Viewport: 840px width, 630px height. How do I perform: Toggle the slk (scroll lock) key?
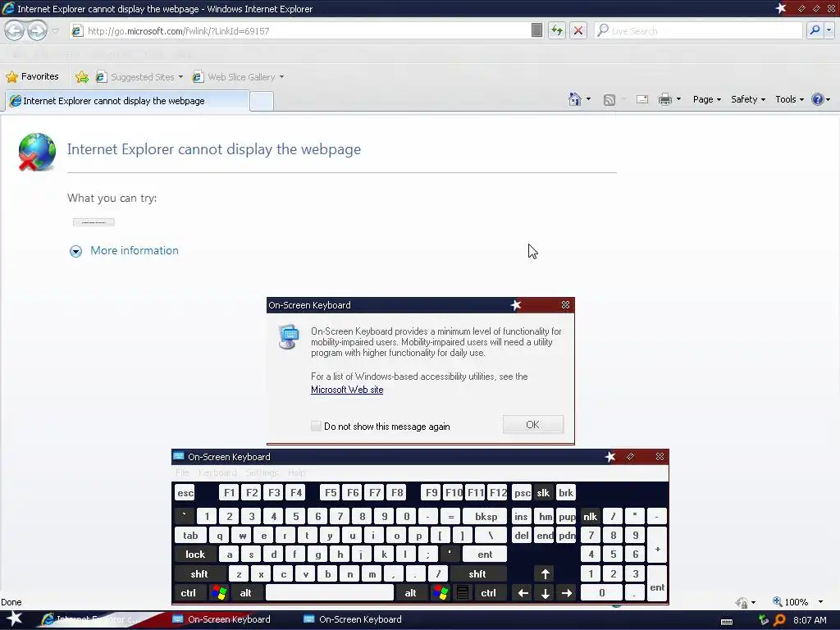coord(543,493)
